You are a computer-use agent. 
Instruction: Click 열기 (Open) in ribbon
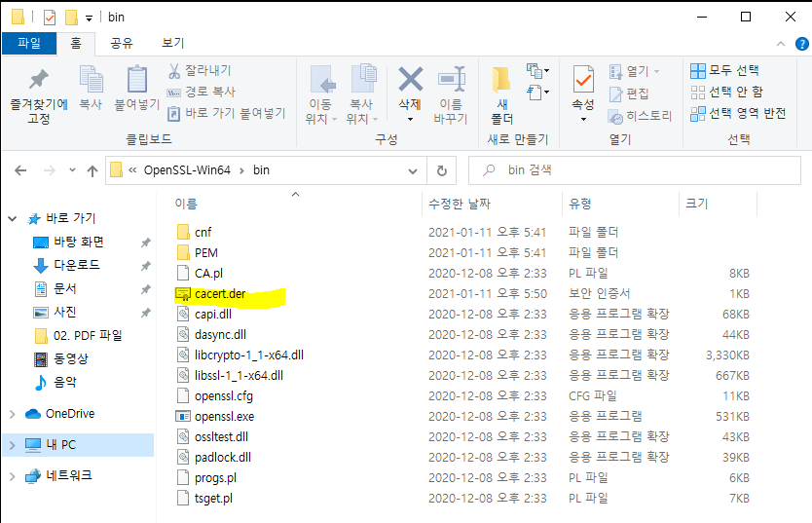(635, 71)
